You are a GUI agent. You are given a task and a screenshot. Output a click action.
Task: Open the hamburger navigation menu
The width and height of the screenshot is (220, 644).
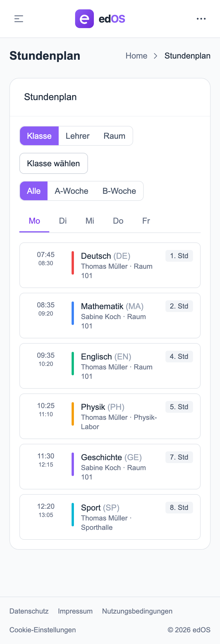click(x=18, y=19)
